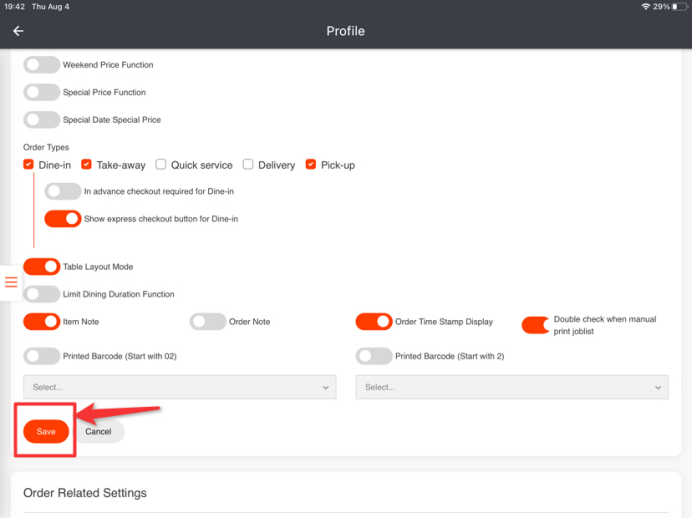
Task: Uncheck the Pick-up checkbox
Action: point(311,165)
